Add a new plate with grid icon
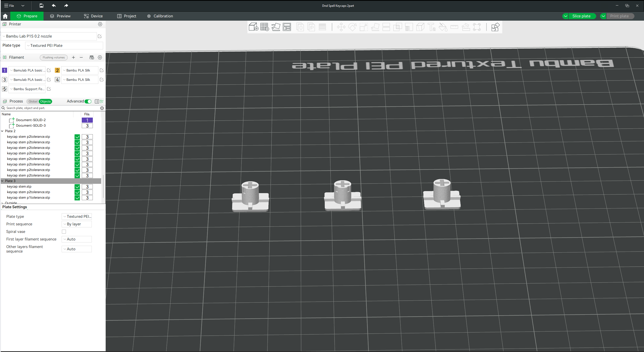This screenshot has width=644, height=352. [x=264, y=27]
